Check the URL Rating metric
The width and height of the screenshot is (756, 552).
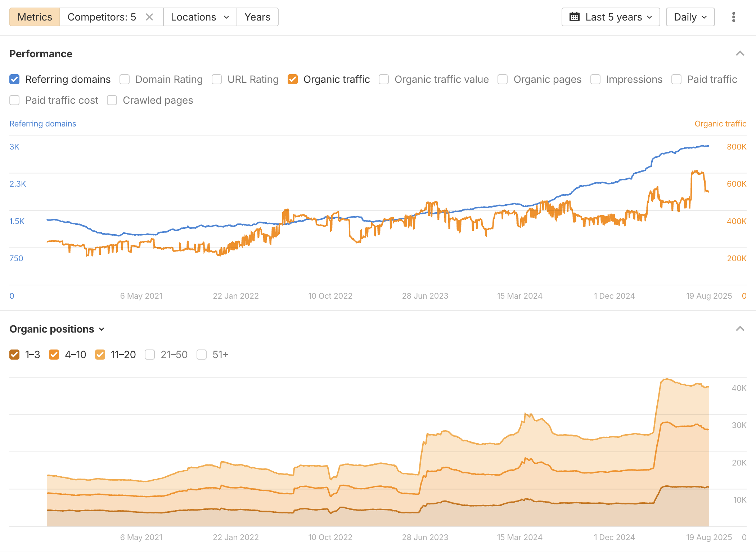[x=217, y=79]
